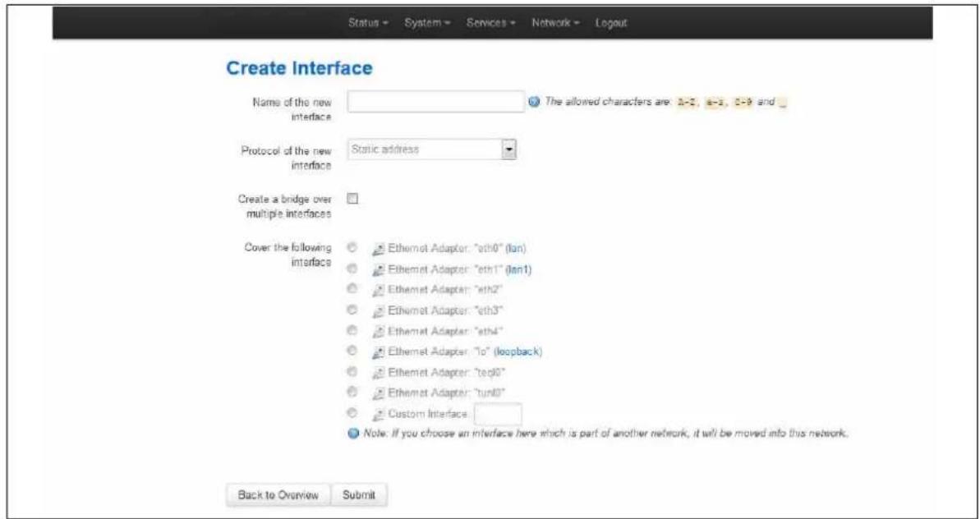Image resolution: width=980 pixels, height=519 pixels.
Task: Click the eth4 Ethernet adapter icon
Action: [x=379, y=331]
